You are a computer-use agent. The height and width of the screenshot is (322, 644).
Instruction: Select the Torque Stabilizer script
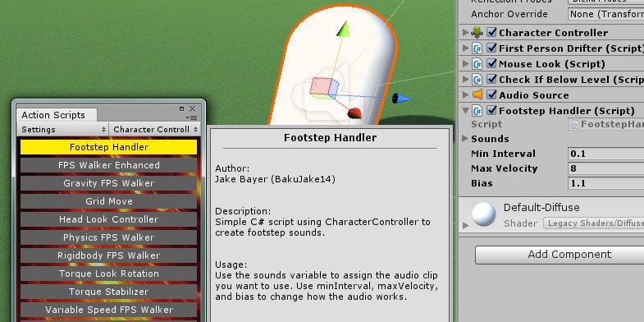[109, 292]
